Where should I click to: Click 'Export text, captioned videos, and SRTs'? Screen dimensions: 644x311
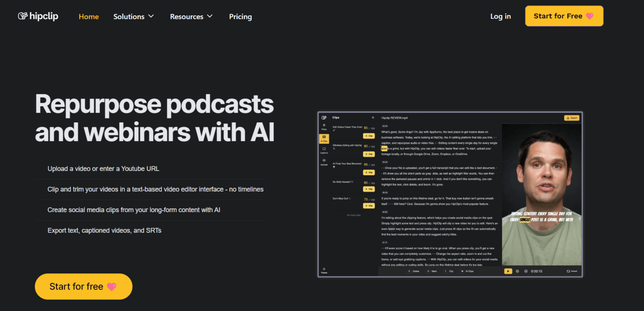pos(104,230)
